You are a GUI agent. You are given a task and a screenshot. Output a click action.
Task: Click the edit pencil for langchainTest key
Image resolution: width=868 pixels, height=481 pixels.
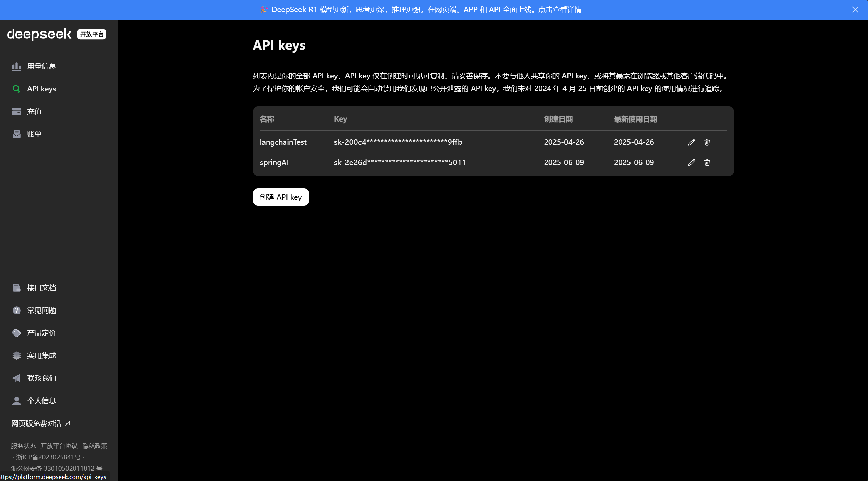[x=691, y=142]
